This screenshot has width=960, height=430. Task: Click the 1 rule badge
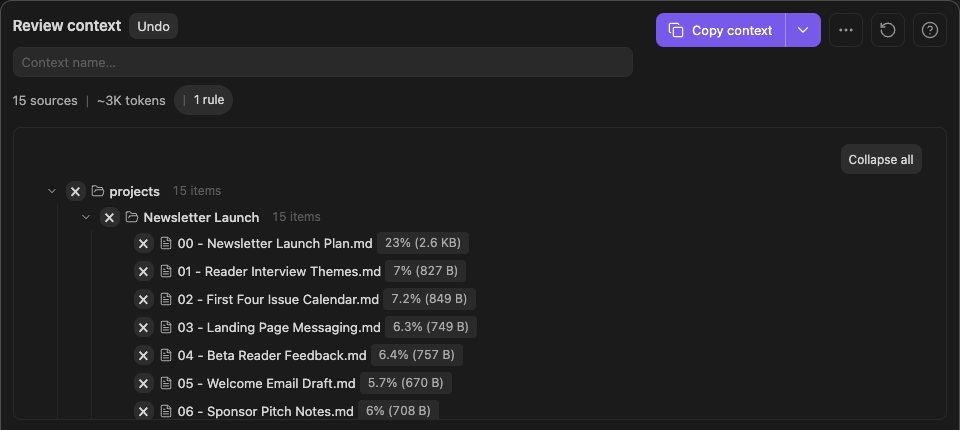[203, 100]
